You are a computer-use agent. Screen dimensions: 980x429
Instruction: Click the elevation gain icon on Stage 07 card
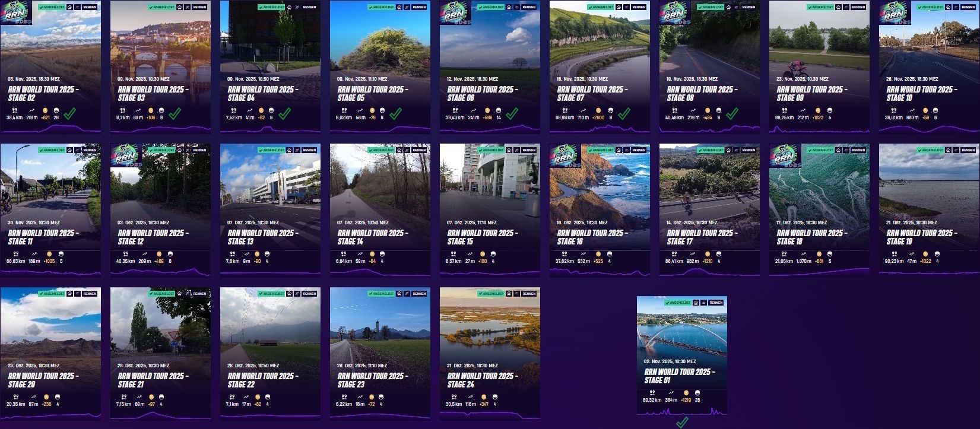584,110
